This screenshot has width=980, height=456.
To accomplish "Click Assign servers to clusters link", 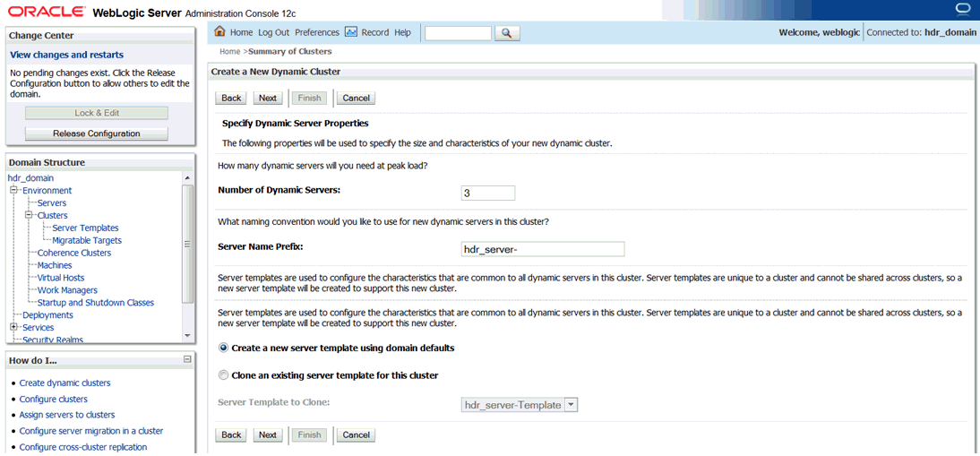I will (67, 415).
